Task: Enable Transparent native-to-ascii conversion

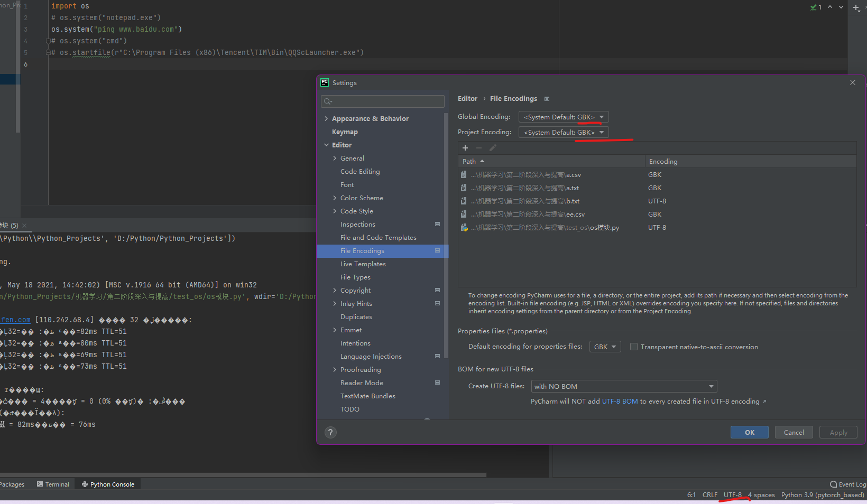Action: 633,347
